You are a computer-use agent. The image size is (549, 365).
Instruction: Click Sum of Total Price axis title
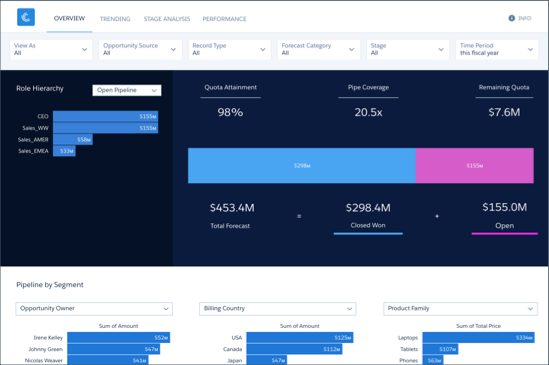[x=478, y=326]
